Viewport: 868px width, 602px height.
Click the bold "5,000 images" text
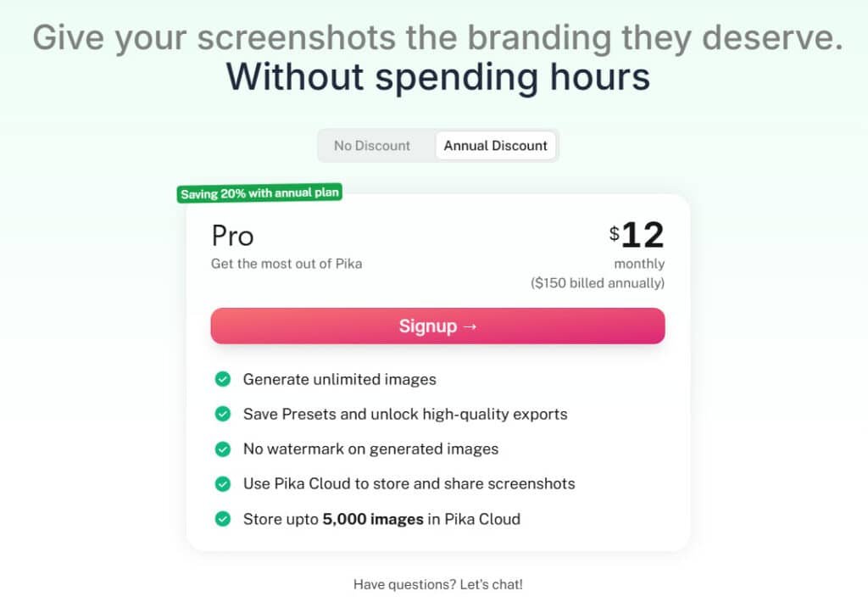[373, 518]
